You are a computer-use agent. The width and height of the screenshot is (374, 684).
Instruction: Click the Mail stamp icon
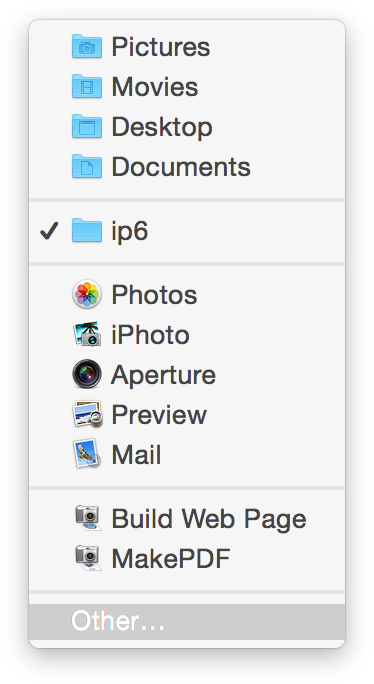click(86, 454)
